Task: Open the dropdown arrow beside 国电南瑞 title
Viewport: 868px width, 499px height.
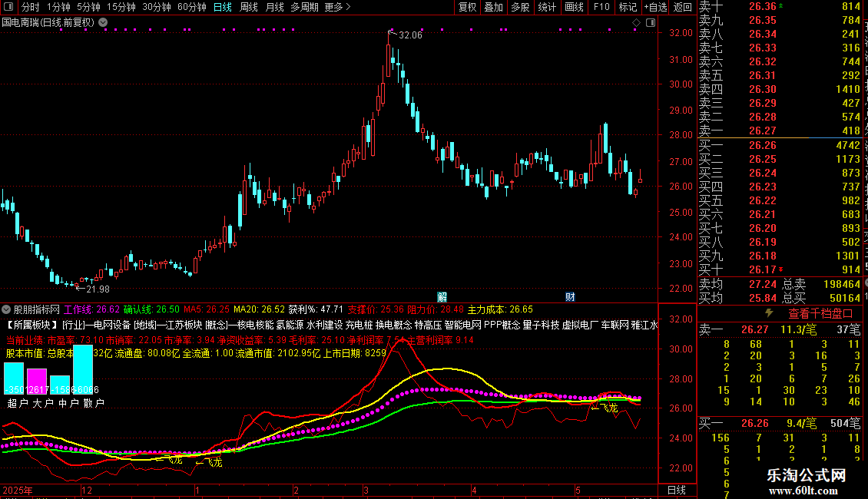Action: pos(103,23)
